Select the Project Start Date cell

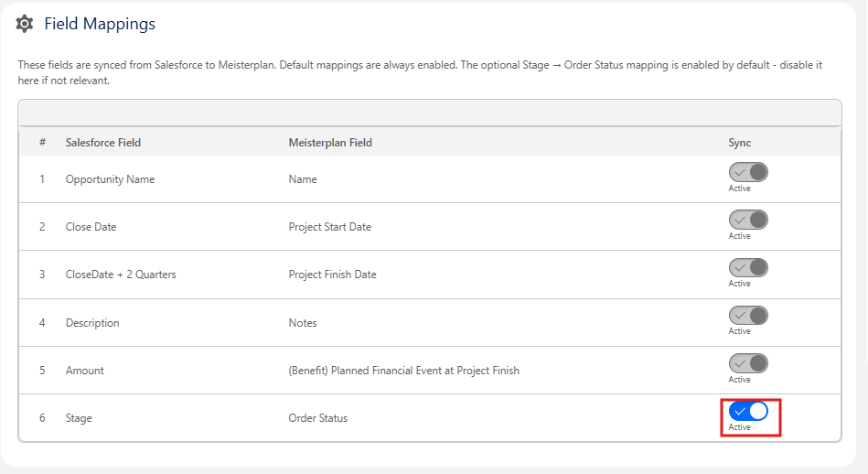[330, 227]
